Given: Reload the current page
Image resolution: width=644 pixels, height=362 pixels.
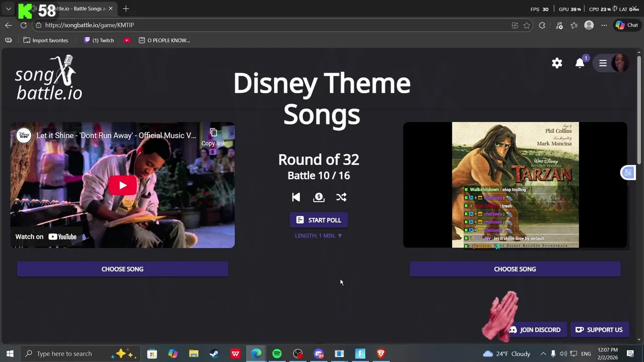Looking at the screenshot, I should point(24,25).
